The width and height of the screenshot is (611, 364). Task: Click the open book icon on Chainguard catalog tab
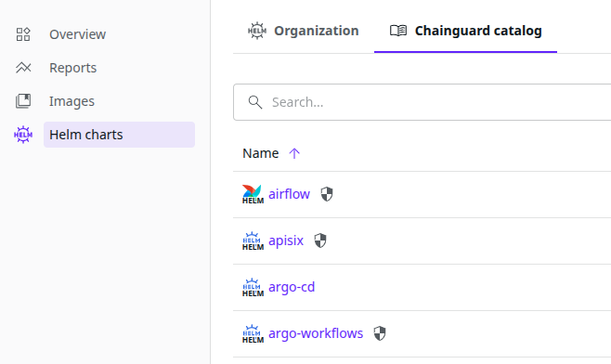coord(398,31)
